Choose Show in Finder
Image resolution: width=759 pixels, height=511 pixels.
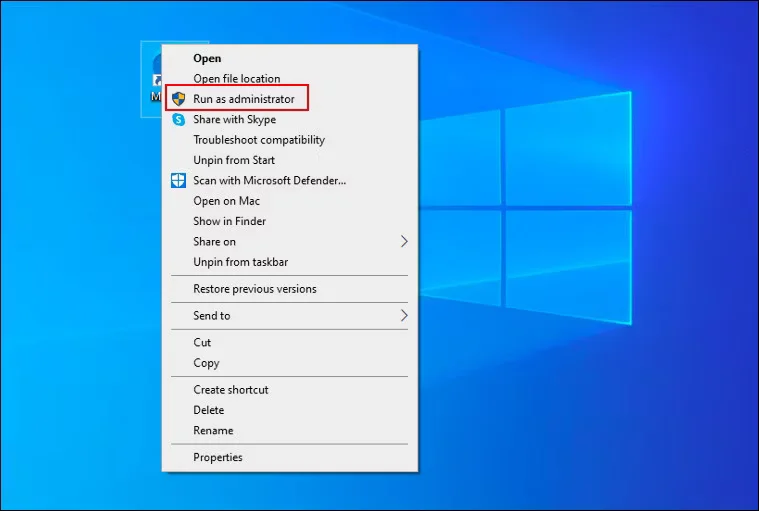click(229, 221)
